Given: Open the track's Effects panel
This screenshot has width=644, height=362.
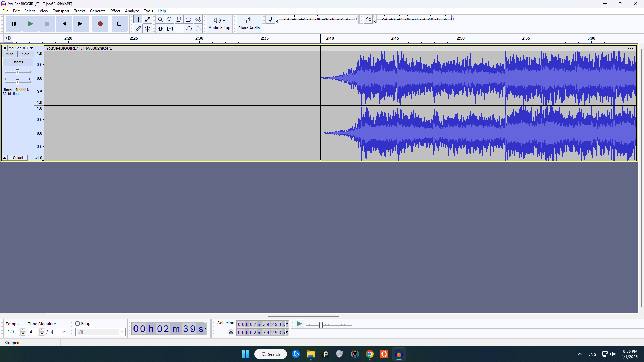Looking at the screenshot, I should click(x=17, y=62).
